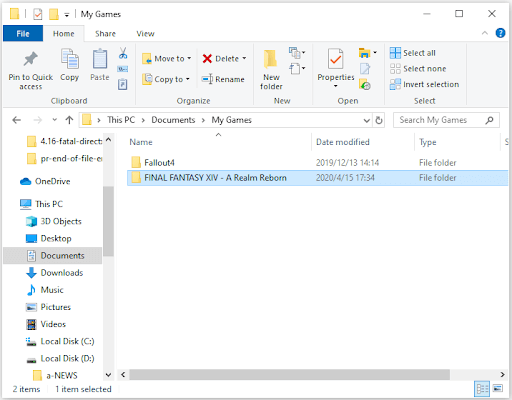Click the Paste shortcut icon
Viewport: 512px width, 400px height.
pyautogui.click(x=123, y=84)
